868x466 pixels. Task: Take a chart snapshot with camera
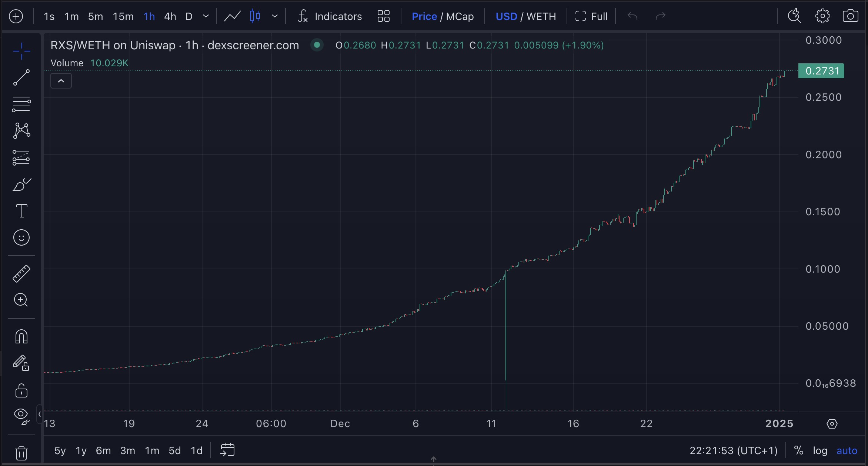click(x=851, y=16)
